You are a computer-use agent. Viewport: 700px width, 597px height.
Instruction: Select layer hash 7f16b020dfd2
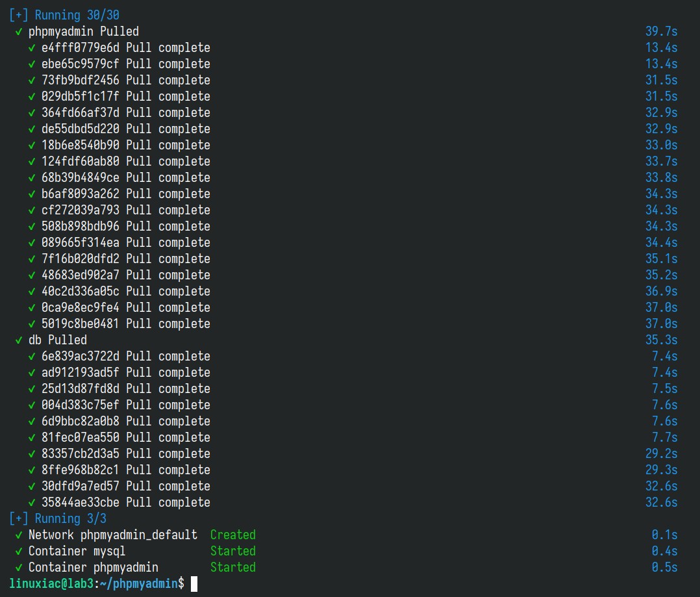(x=81, y=259)
